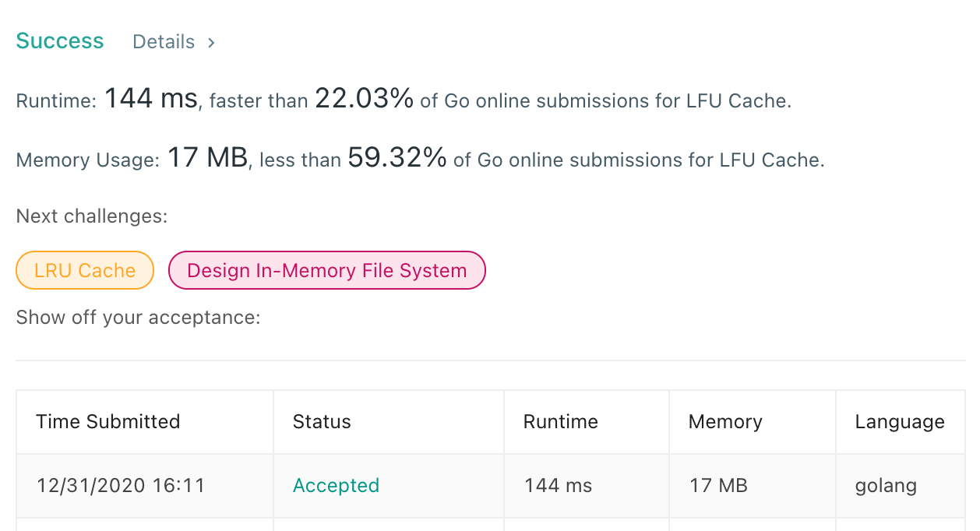Viewport: 980px width, 531px height.
Task: Click the large 17 MB memory summary
Action: [207, 158]
